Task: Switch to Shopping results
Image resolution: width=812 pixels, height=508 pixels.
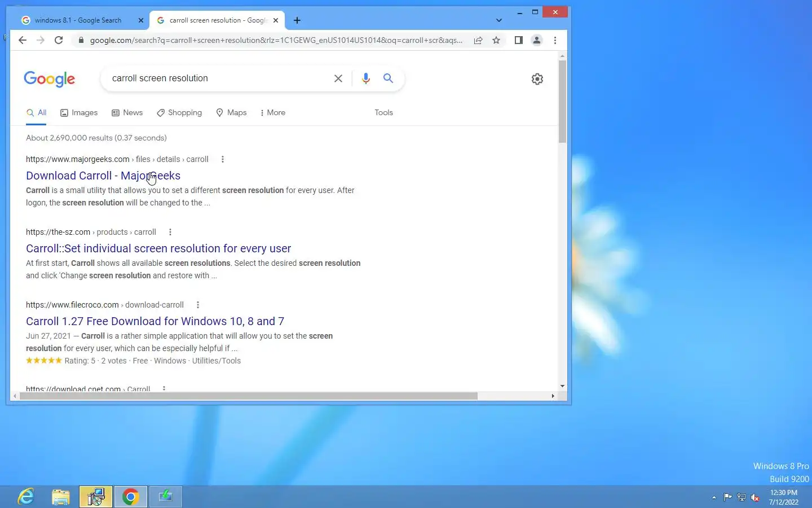Action: pyautogui.click(x=179, y=113)
